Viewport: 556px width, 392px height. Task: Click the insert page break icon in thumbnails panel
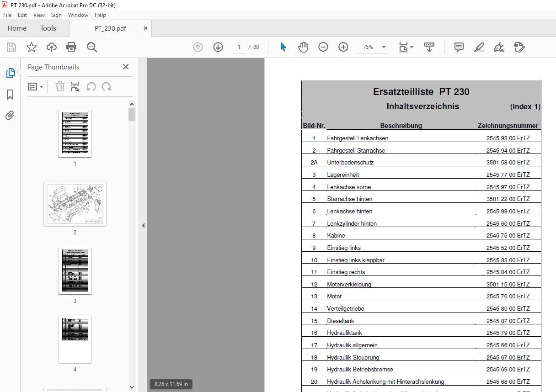pyautogui.click(x=75, y=86)
